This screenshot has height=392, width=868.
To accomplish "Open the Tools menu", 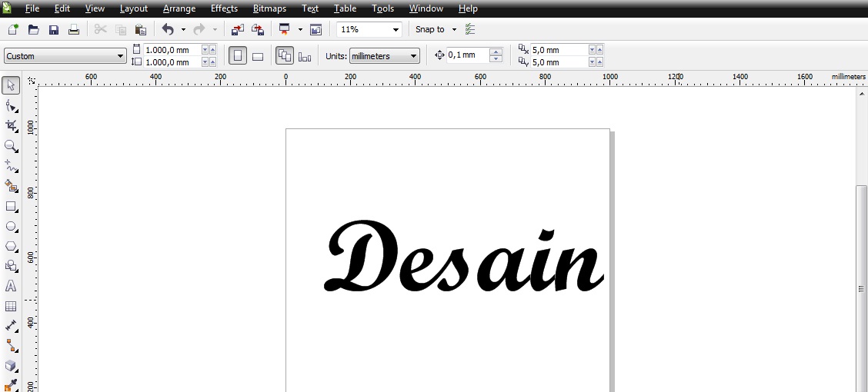I will [382, 8].
